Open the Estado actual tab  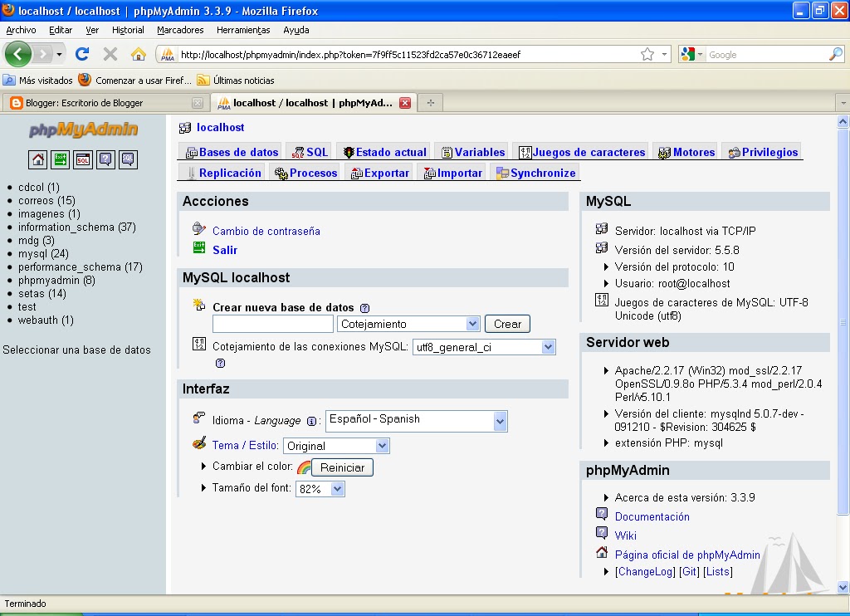[385, 153]
